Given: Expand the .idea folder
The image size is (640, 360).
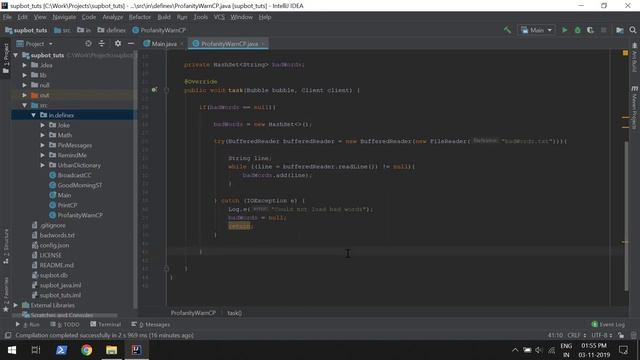Looking at the screenshot, I should point(24,65).
